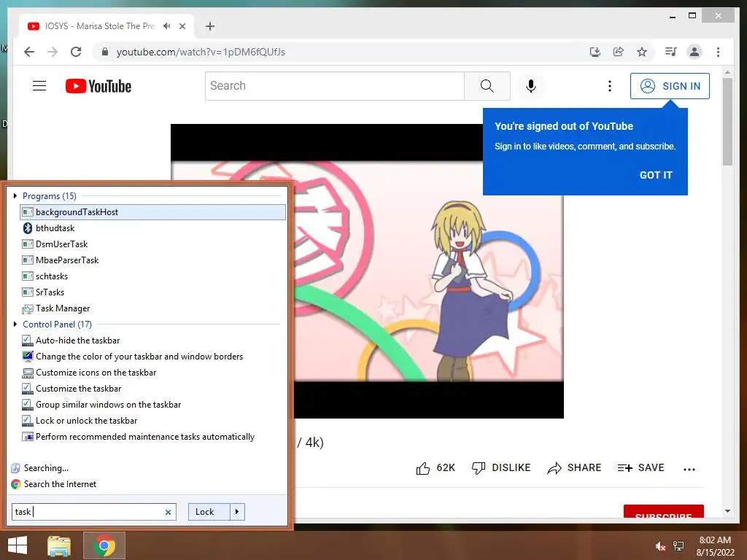
Task: Click the install app icon in address bar
Action: click(x=595, y=52)
